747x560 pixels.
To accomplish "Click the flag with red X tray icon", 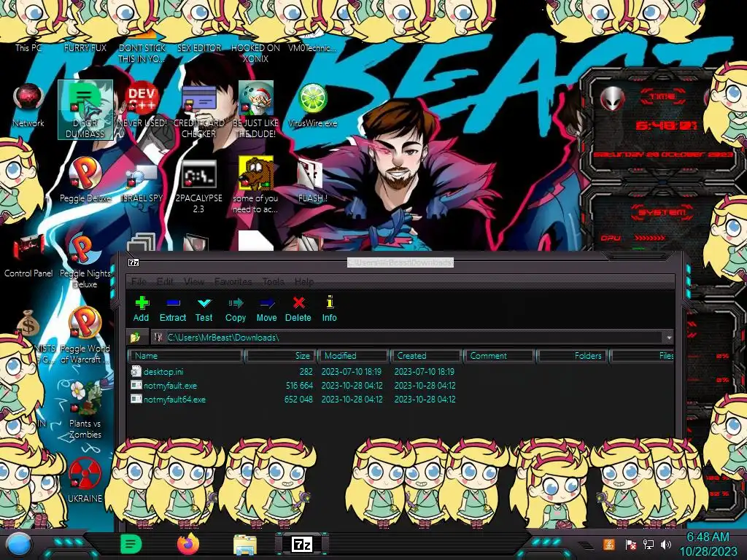I will click(x=630, y=544).
